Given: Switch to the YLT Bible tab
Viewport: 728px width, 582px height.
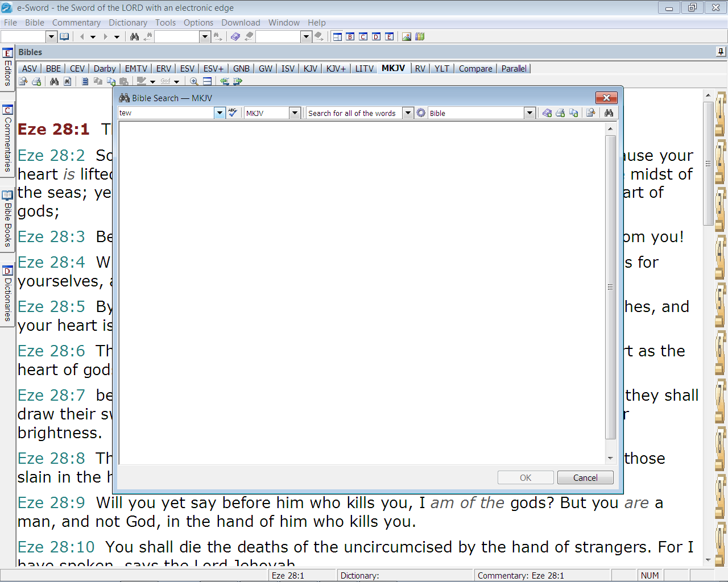Looking at the screenshot, I should [442, 68].
